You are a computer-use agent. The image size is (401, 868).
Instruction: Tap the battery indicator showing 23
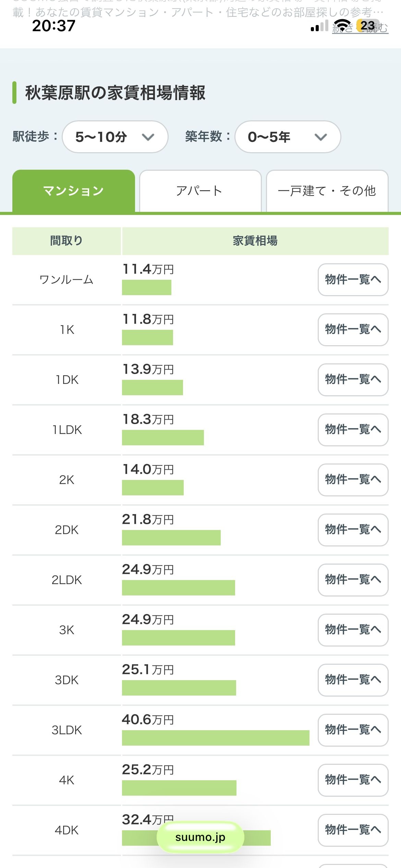click(x=367, y=25)
